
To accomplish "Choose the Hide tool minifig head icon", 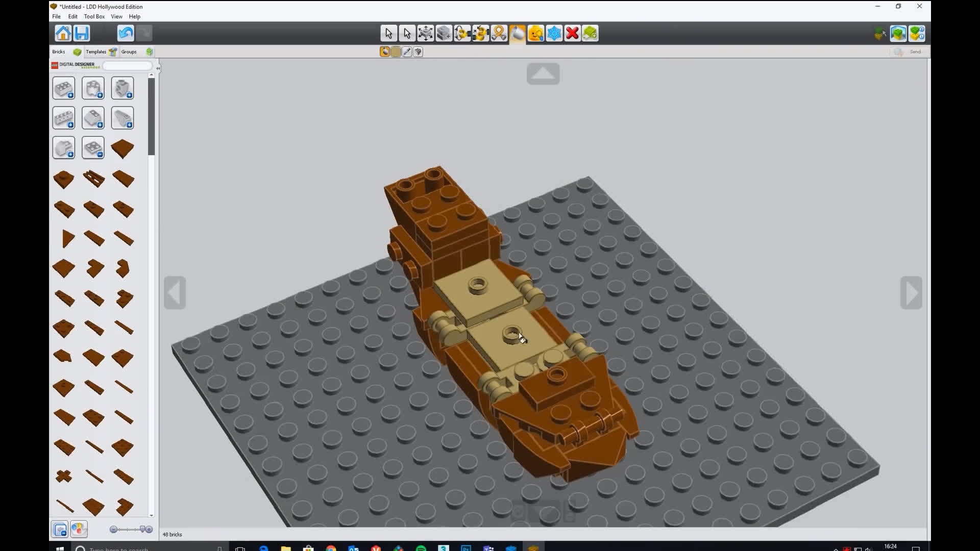I will (535, 34).
